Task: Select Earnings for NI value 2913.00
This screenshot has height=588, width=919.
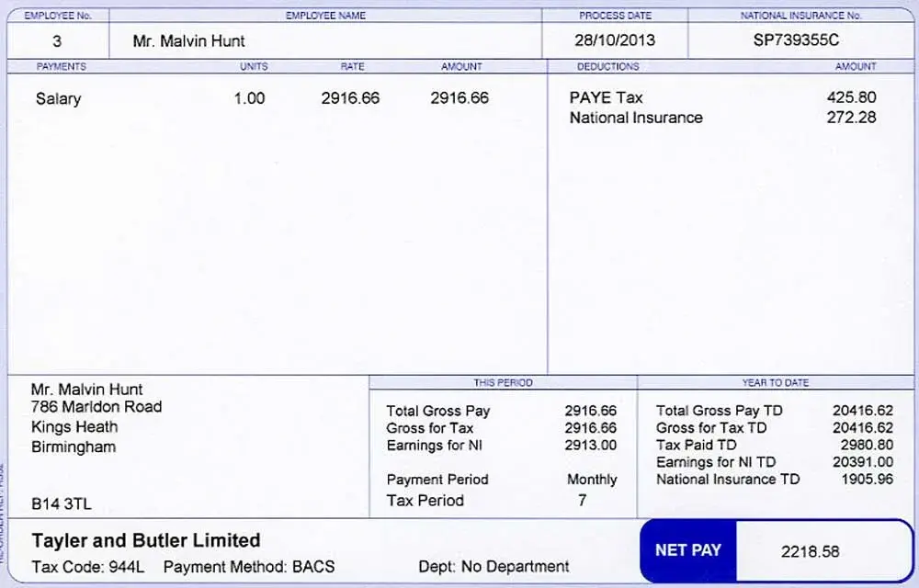Action: [x=591, y=445]
